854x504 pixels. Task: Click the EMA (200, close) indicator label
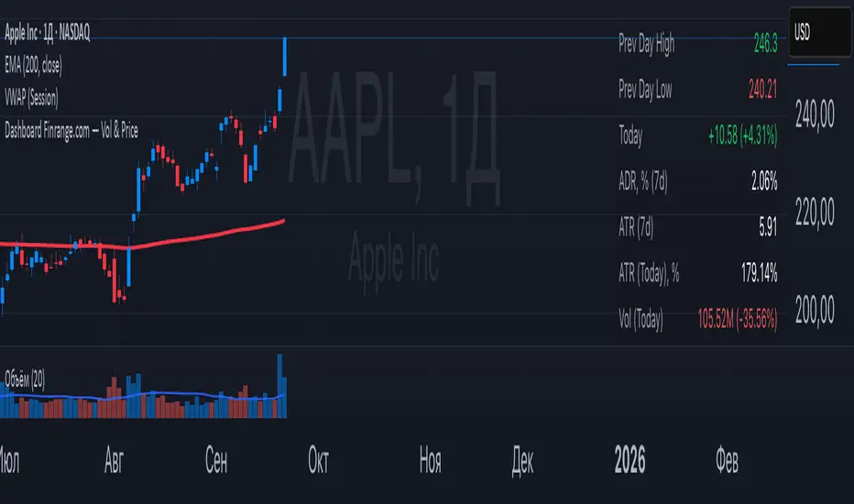[33, 65]
